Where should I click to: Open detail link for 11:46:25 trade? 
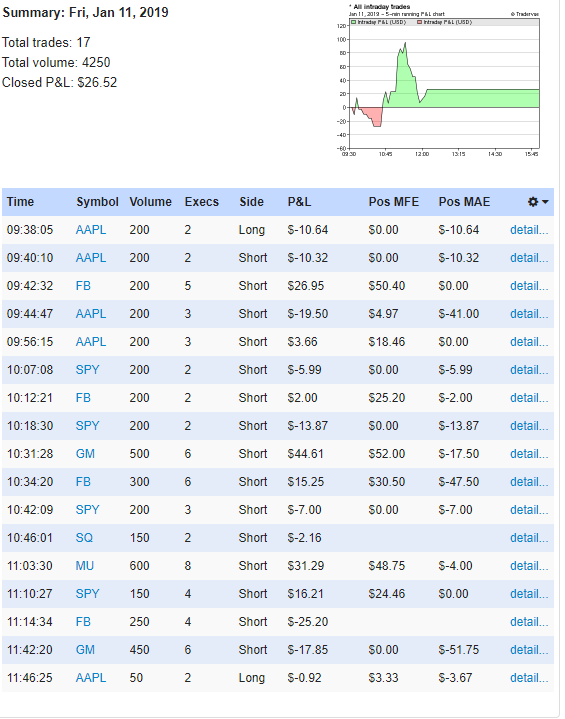point(529,677)
